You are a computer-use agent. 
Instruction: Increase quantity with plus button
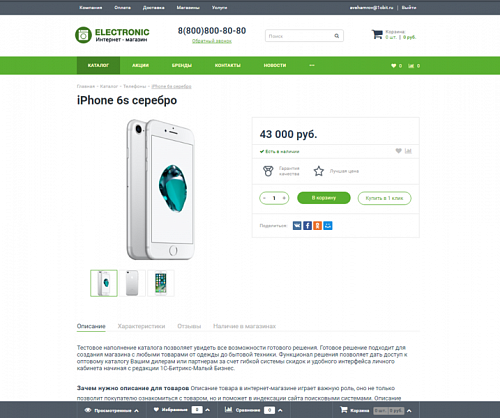(284, 198)
